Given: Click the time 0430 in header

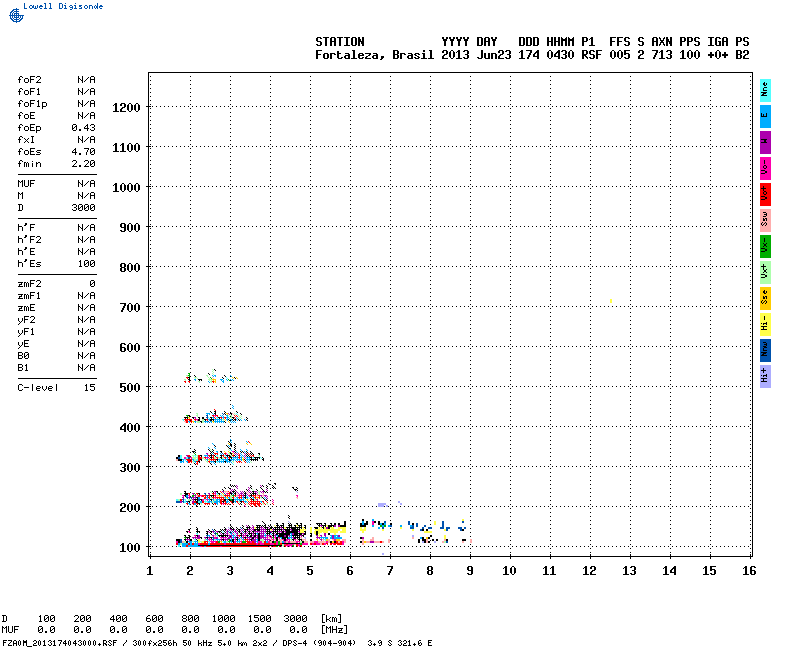Looking at the screenshot, I should (x=560, y=55).
